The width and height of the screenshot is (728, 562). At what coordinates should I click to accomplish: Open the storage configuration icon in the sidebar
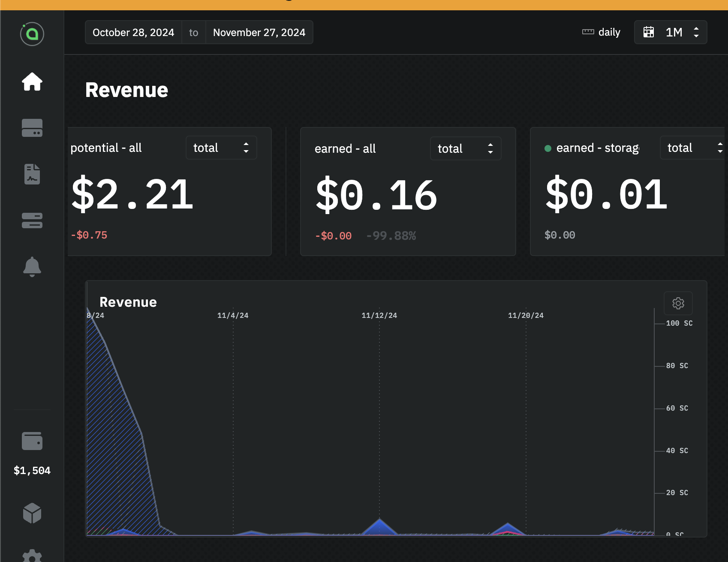[x=32, y=221]
